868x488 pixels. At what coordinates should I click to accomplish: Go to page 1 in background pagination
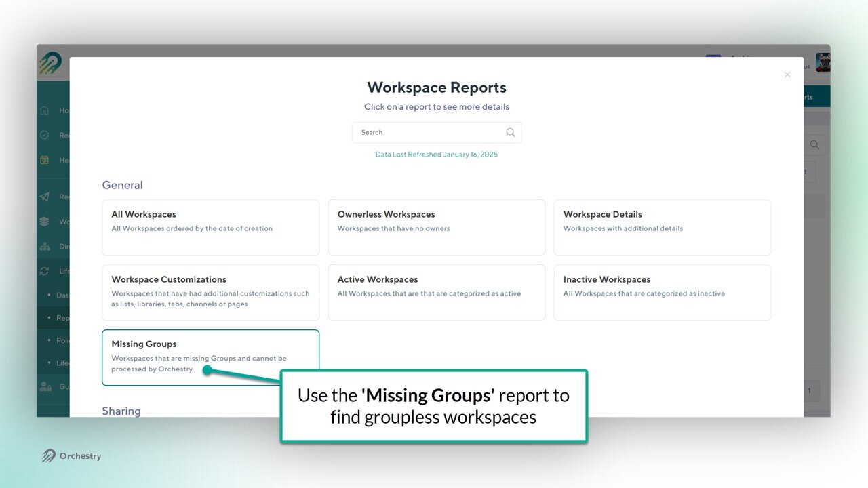click(x=810, y=391)
